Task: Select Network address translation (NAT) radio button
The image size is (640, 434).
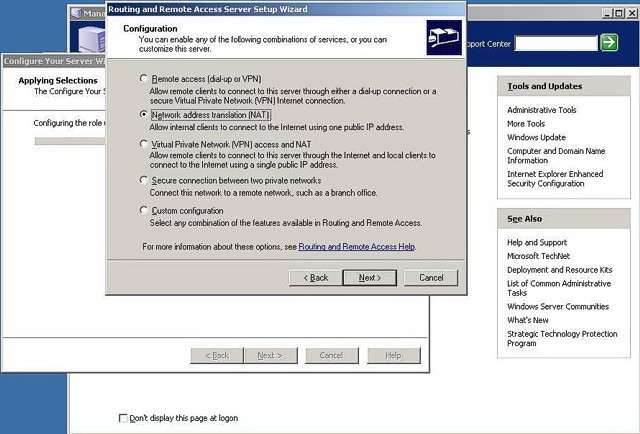Action: click(x=144, y=115)
